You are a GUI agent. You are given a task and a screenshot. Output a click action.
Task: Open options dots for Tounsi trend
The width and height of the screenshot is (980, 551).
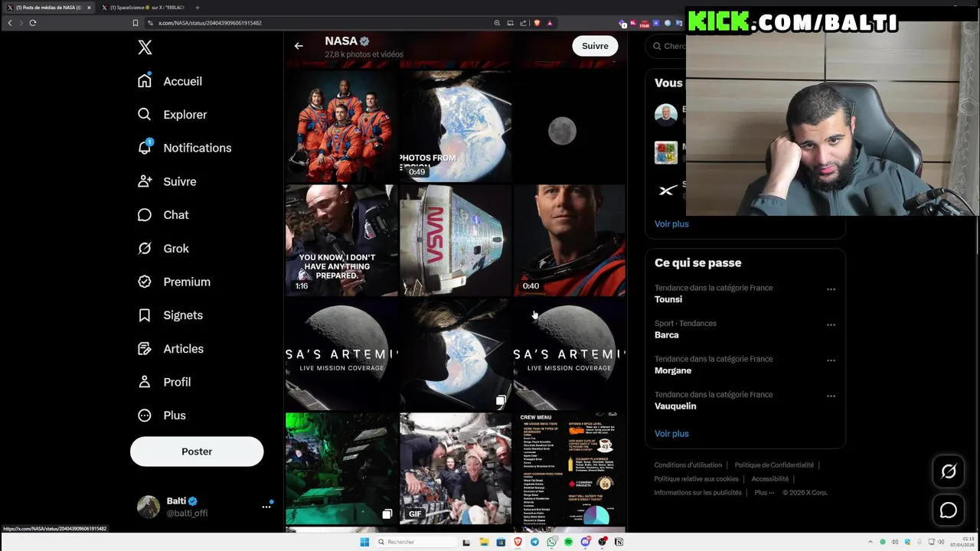pos(831,289)
